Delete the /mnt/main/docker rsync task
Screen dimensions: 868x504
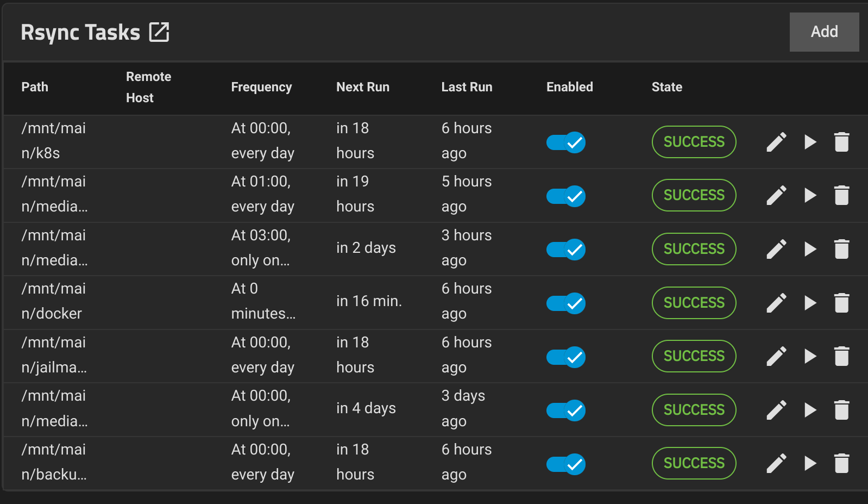(841, 303)
